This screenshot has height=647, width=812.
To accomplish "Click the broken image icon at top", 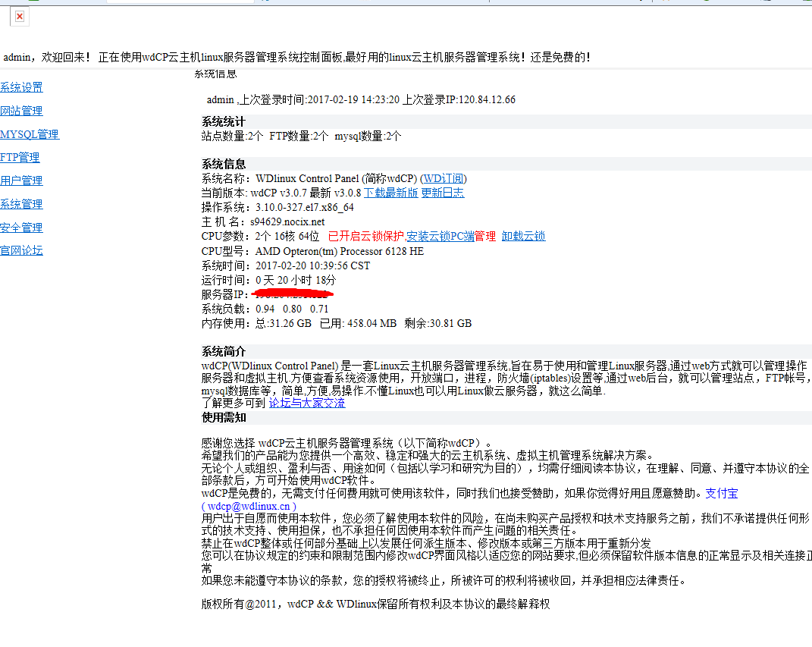I will click(20, 17).
